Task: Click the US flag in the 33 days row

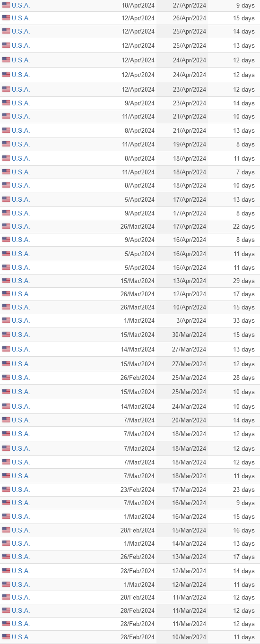Action: (6, 320)
